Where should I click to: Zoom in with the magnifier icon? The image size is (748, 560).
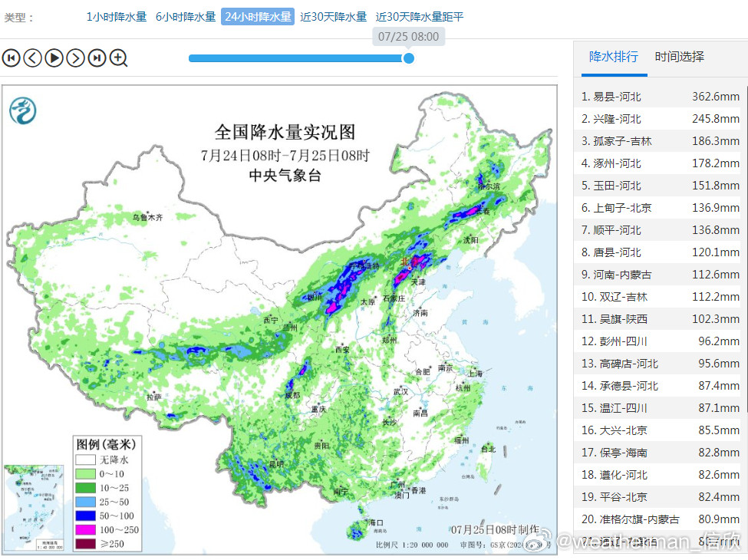point(118,58)
